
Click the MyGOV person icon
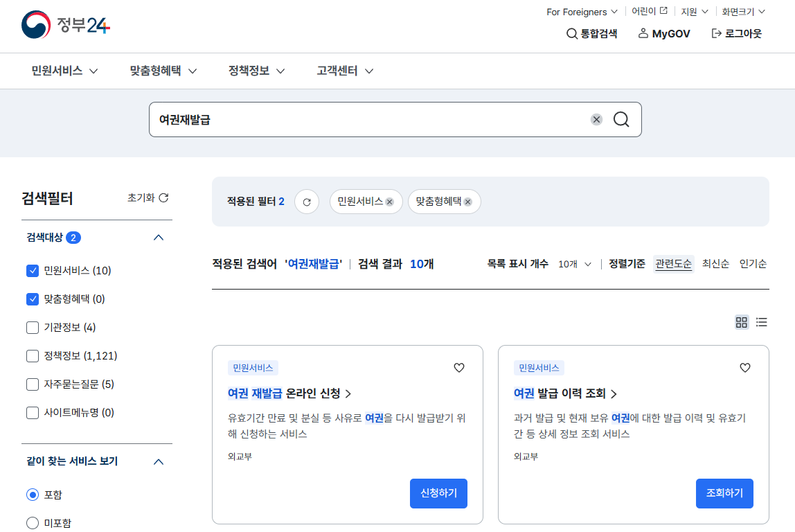pyautogui.click(x=643, y=33)
